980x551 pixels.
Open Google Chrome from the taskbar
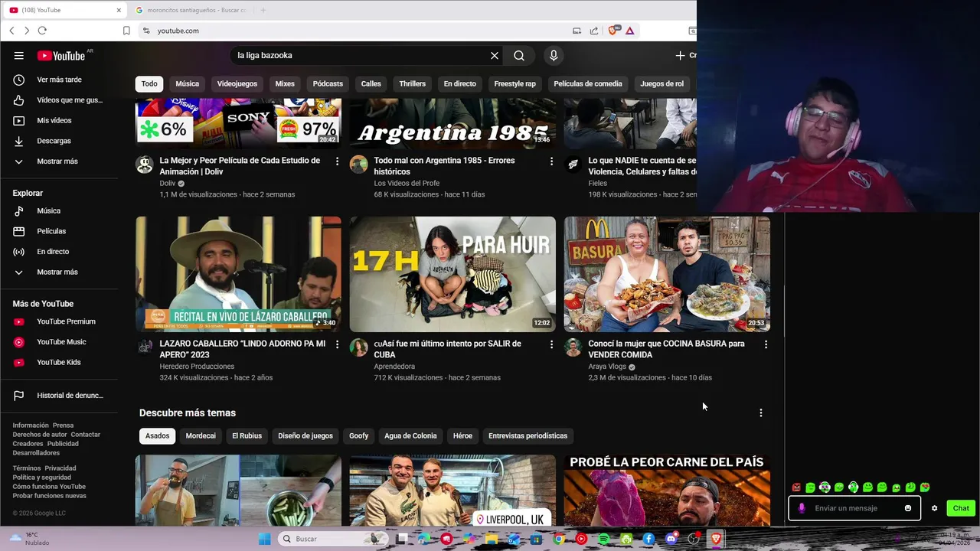point(559,539)
